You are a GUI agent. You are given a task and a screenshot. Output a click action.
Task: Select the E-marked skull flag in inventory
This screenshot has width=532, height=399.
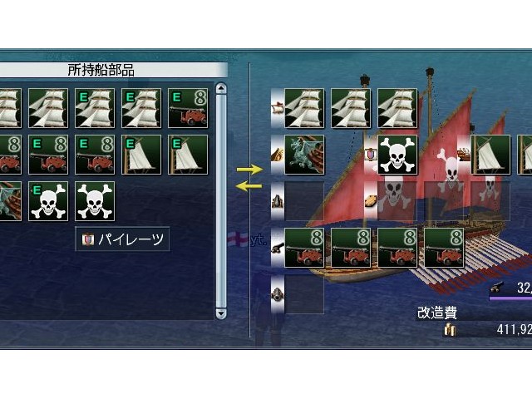tap(48, 201)
